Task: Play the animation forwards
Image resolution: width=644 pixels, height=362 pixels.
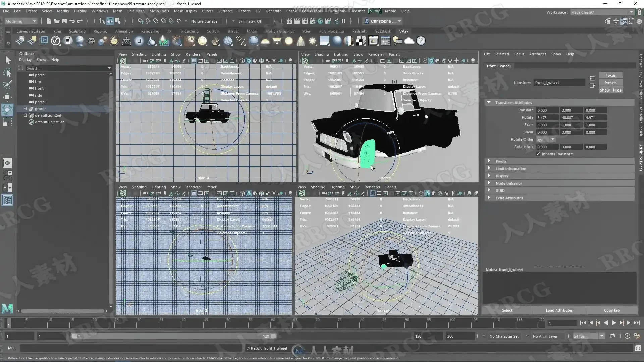Action: click(613, 323)
